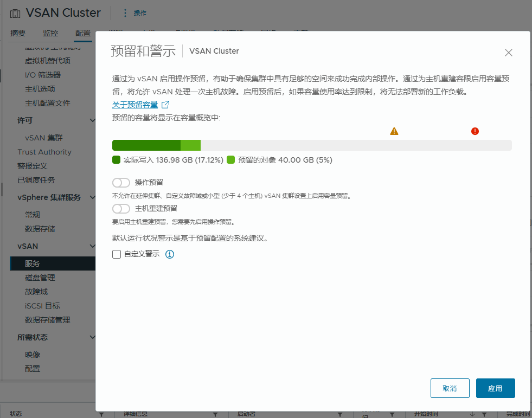
Task: Collapse the 许可 section in sidebar
Action: coord(92,120)
